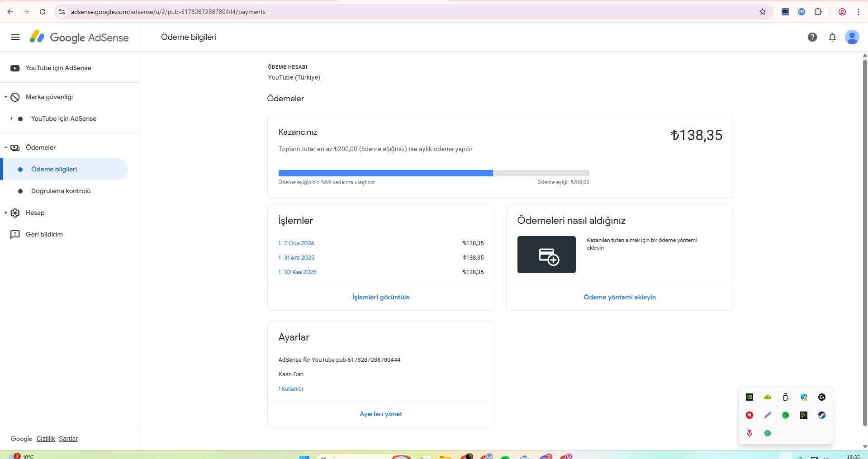
Task: Open the purple feather tray icon
Action: pos(768,415)
